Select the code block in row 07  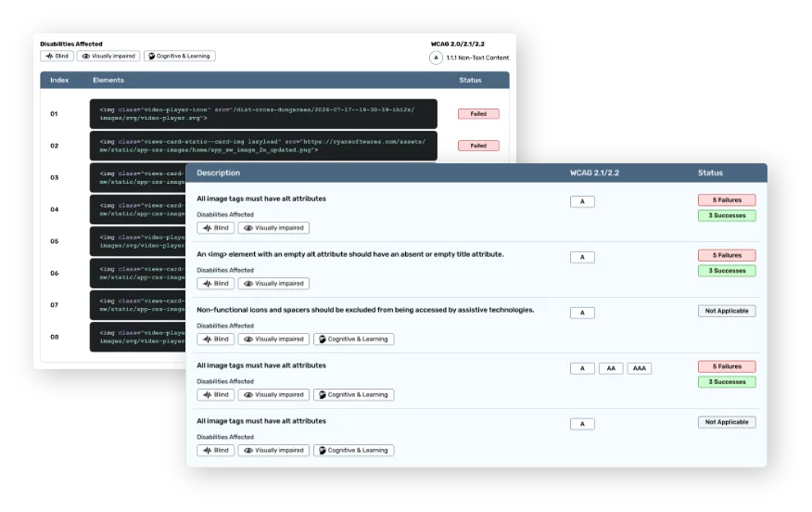click(138, 305)
